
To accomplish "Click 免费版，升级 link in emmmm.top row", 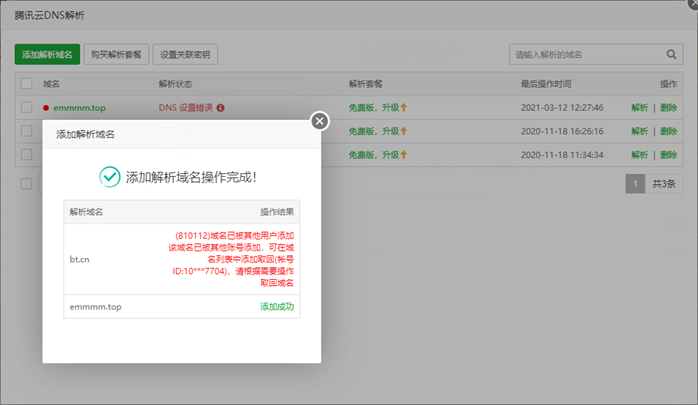I will 374,107.
